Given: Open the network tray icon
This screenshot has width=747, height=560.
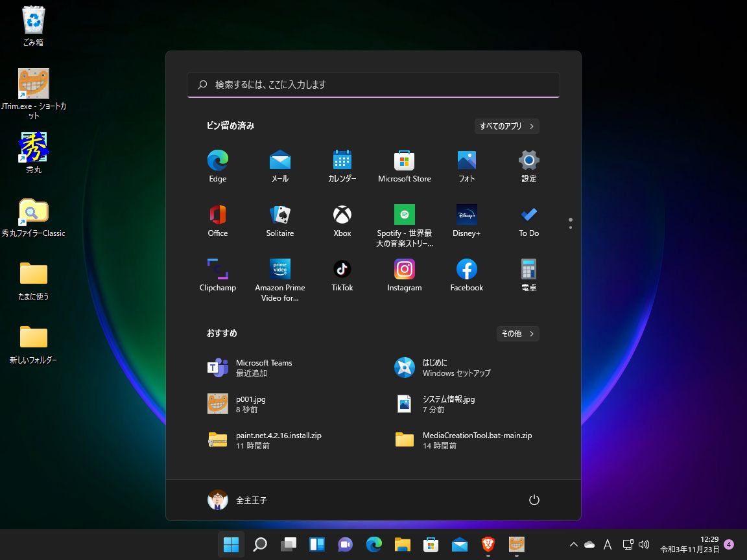Looking at the screenshot, I should click(628, 544).
